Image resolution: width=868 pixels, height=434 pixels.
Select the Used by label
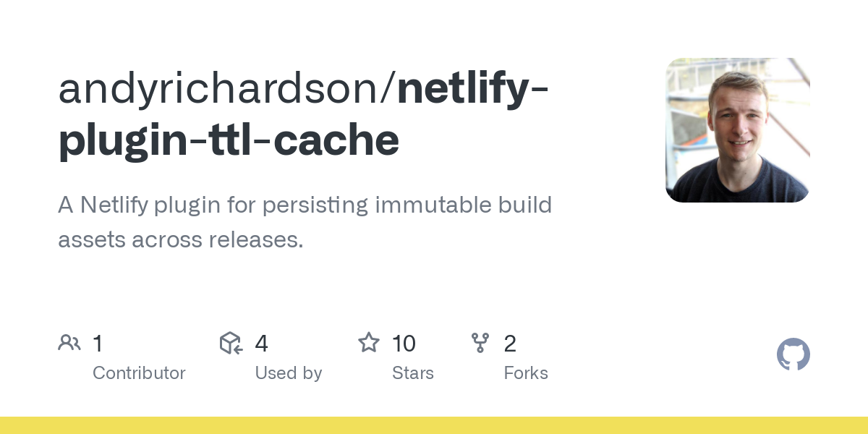pyautogui.click(x=288, y=373)
